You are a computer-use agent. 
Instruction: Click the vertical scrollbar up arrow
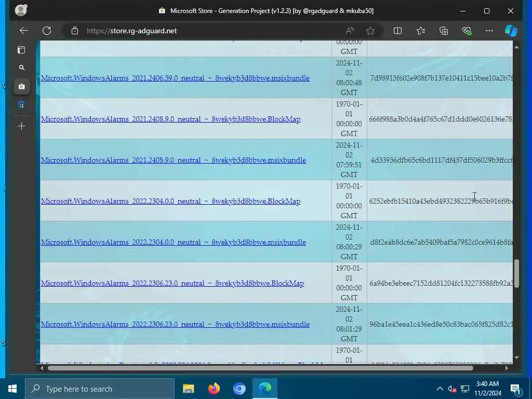(516, 47)
